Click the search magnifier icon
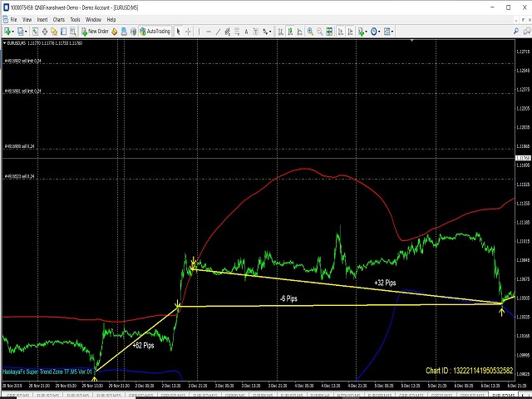Screen dimensions: 532x399 click(x=516, y=32)
